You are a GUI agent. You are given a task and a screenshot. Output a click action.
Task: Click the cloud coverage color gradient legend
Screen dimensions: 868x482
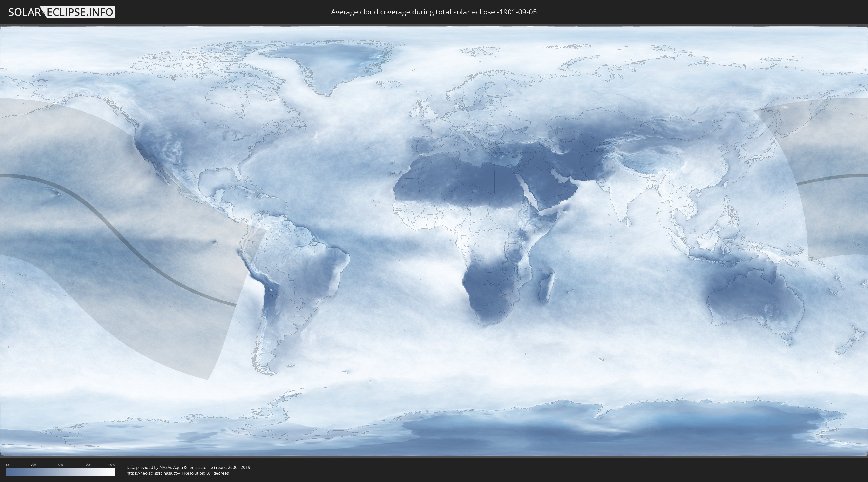point(61,472)
